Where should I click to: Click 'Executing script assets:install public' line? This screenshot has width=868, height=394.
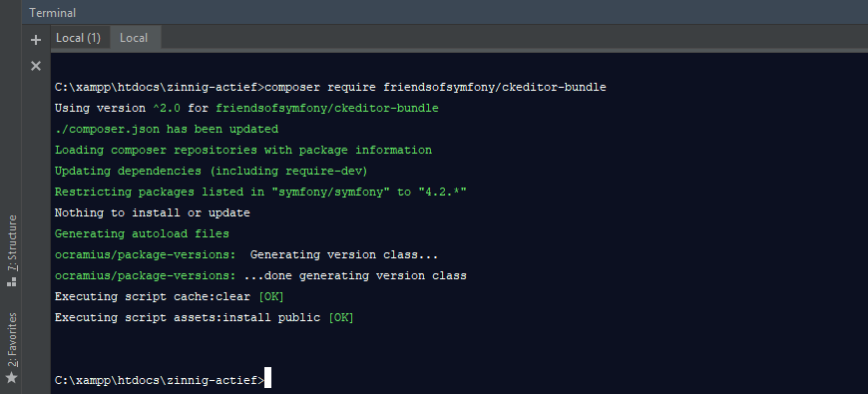coord(205,317)
